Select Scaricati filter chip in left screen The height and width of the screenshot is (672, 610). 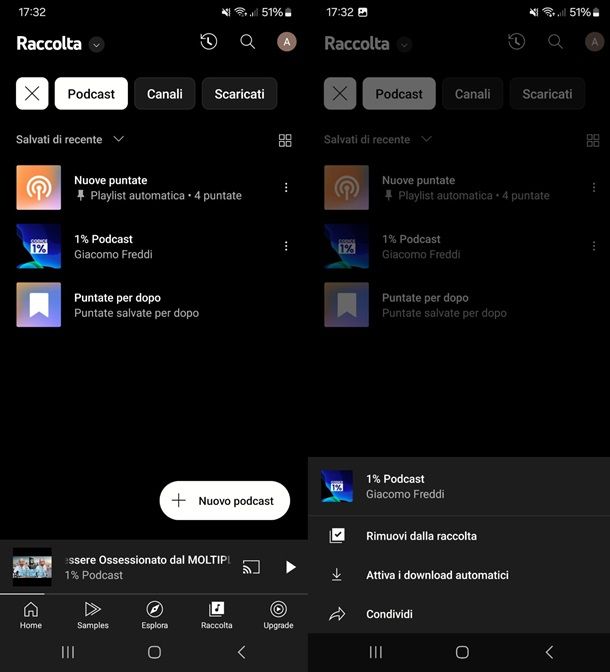[239, 93]
